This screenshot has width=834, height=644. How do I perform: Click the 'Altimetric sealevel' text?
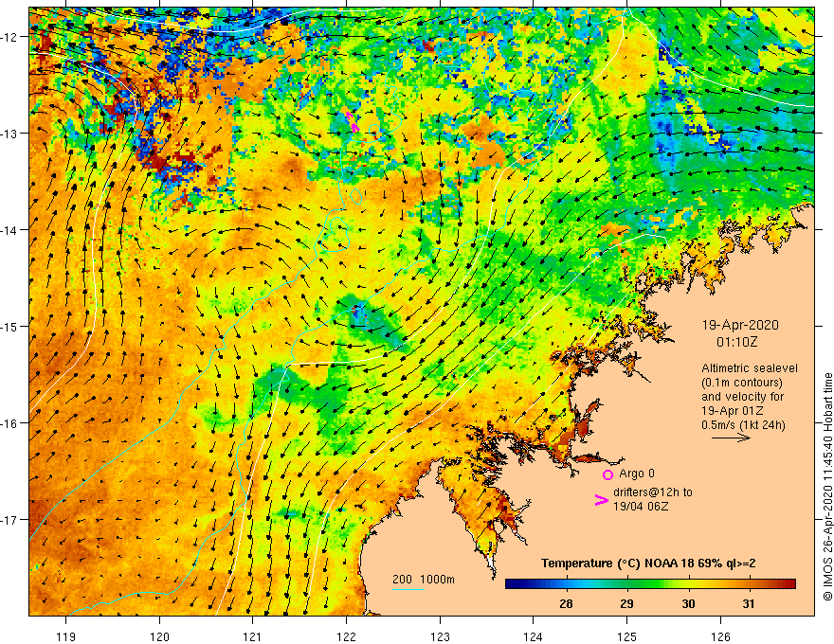[x=750, y=368]
